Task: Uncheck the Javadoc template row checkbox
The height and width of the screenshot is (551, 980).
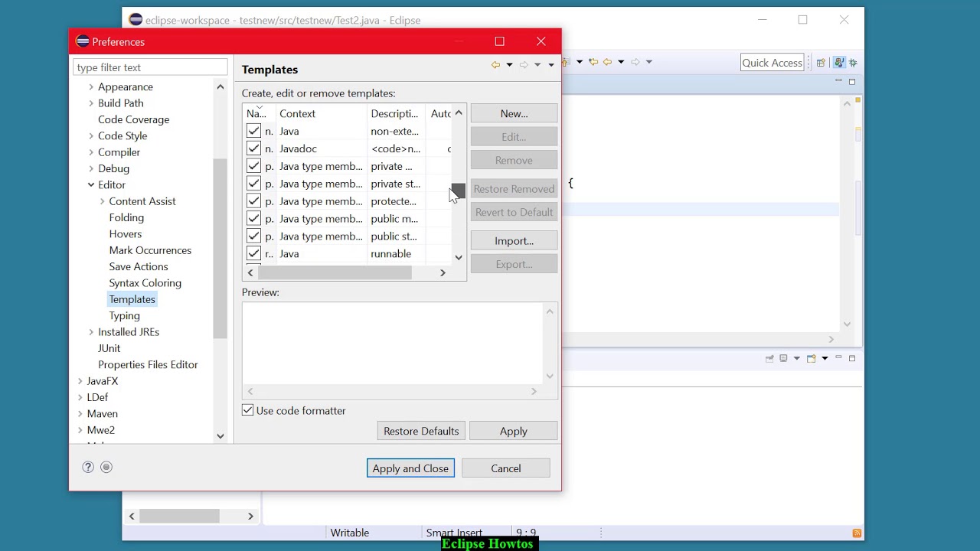Action: click(x=253, y=148)
